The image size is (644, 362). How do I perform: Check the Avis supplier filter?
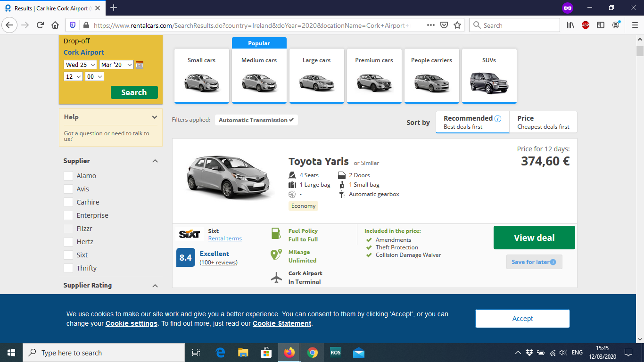68,189
